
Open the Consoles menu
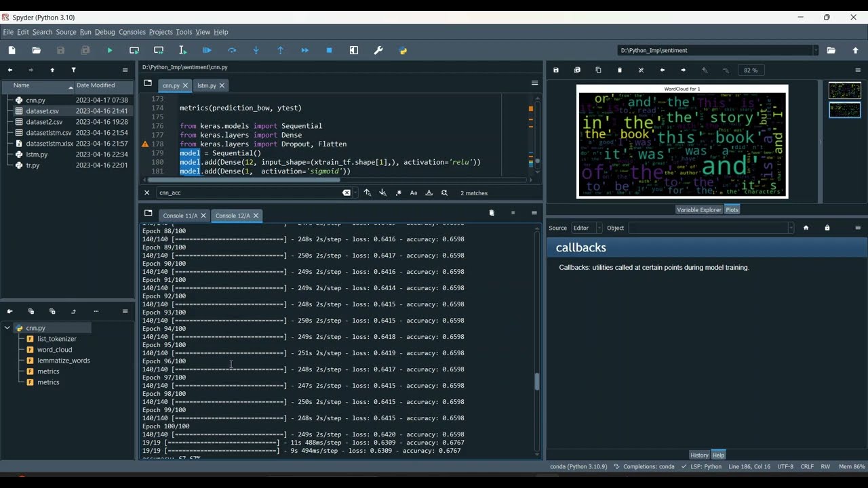132,32
